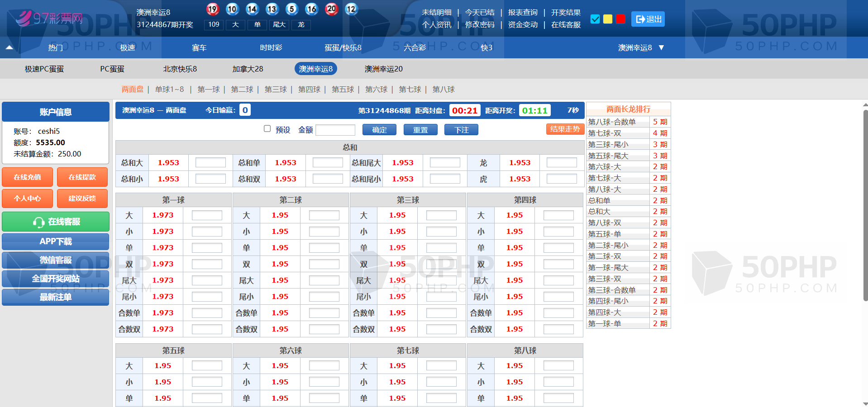Click the blue number 12 result ball
The height and width of the screenshot is (407, 868).
pyautogui.click(x=351, y=9)
